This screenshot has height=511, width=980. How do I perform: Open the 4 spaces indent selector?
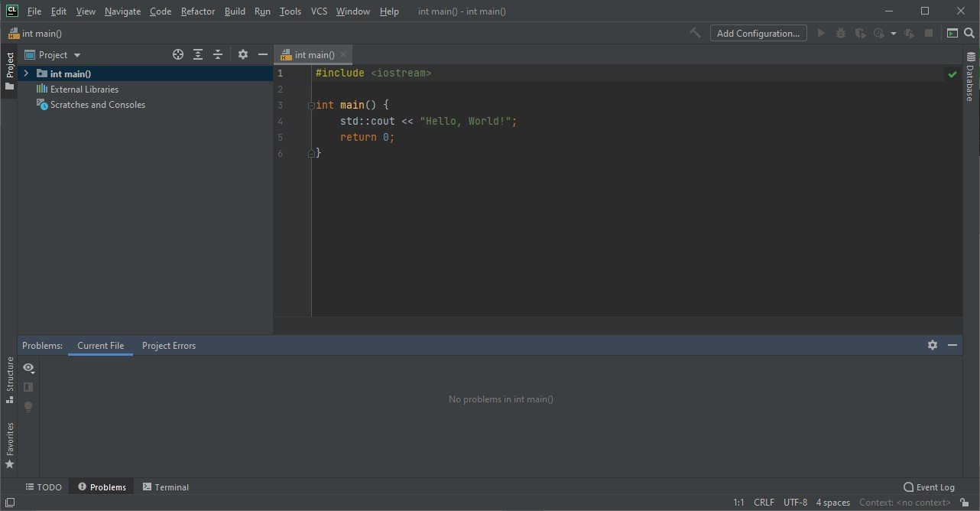(x=833, y=503)
